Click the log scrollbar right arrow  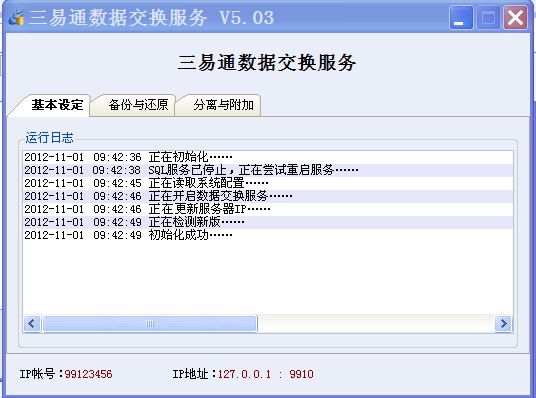pyautogui.click(x=503, y=323)
